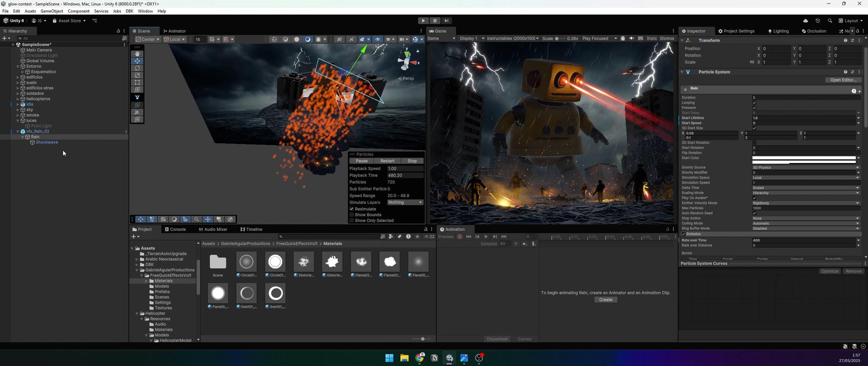
Task: Lock the Scene view rotation gizmo
Action: pos(418,51)
